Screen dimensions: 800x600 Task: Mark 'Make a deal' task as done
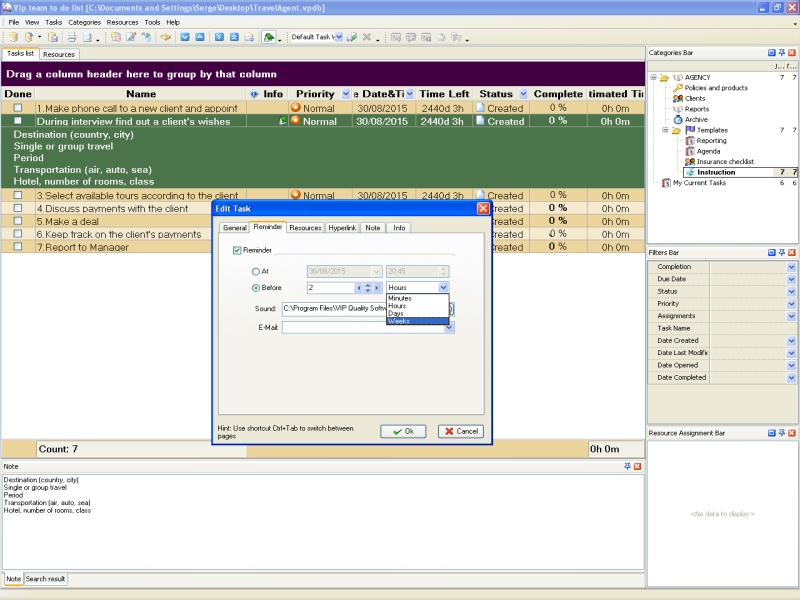17,222
